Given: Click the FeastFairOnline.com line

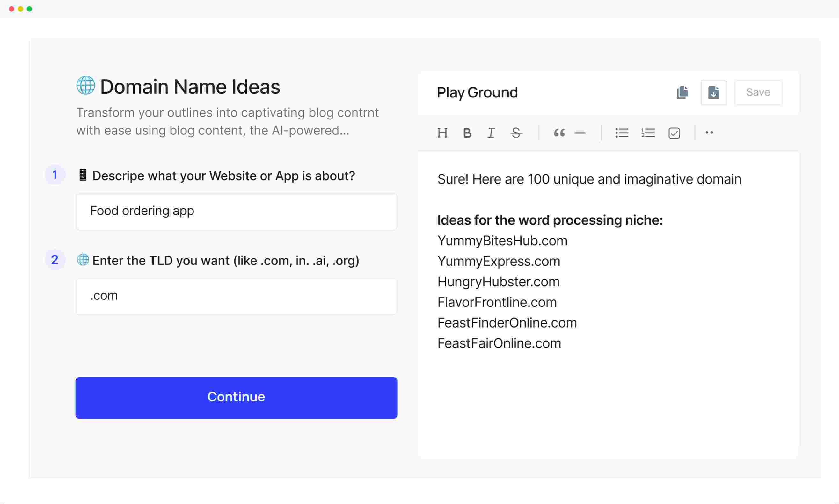Looking at the screenshot, I should (x=499, y=343).
